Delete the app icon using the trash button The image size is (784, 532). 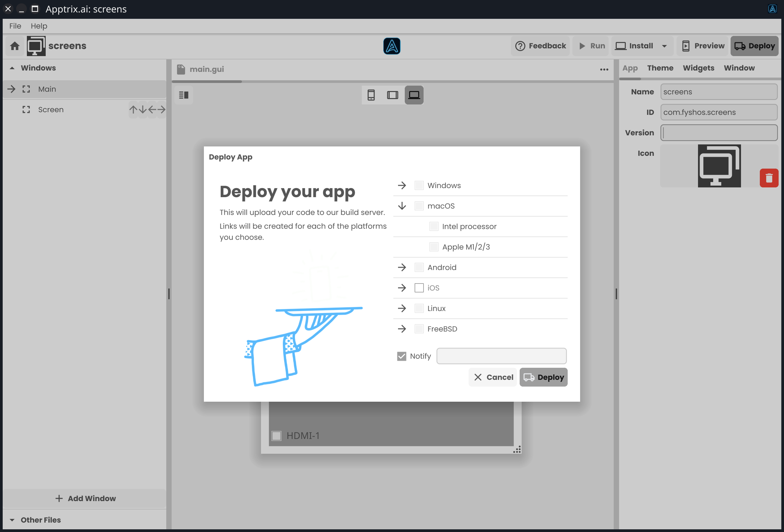tap(769, 178)
